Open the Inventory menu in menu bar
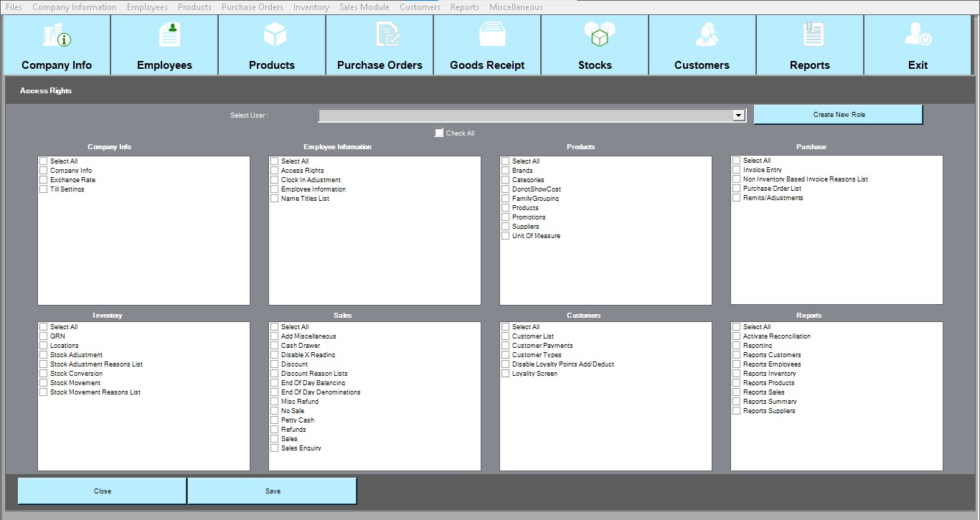The width and height of the screenshot is (980, 520). (x=311, y=7)
